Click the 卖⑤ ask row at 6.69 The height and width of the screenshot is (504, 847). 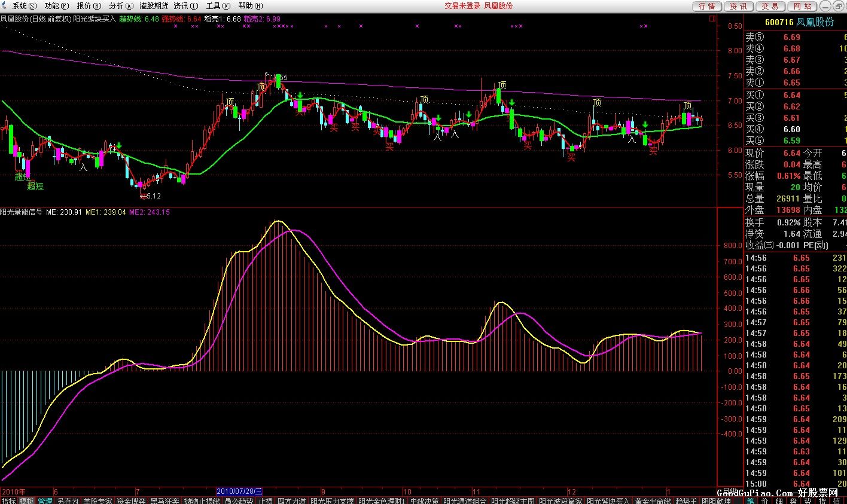point(796,37)
